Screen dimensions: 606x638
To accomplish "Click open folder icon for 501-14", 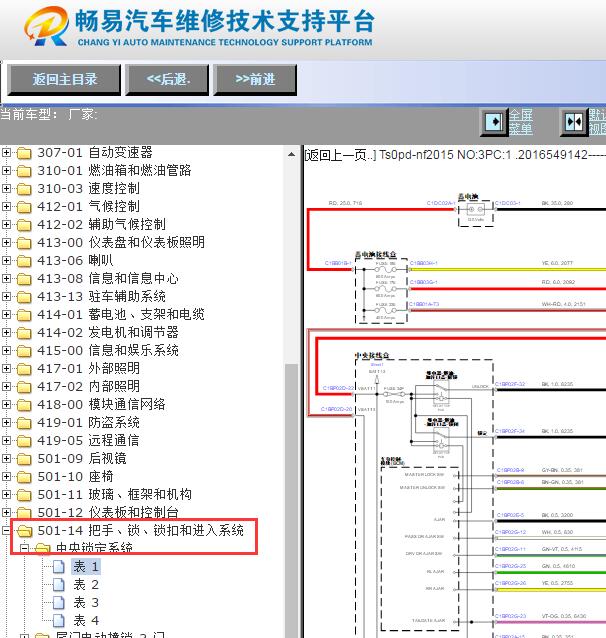I will pyautogui.click(x=24, y=531).
